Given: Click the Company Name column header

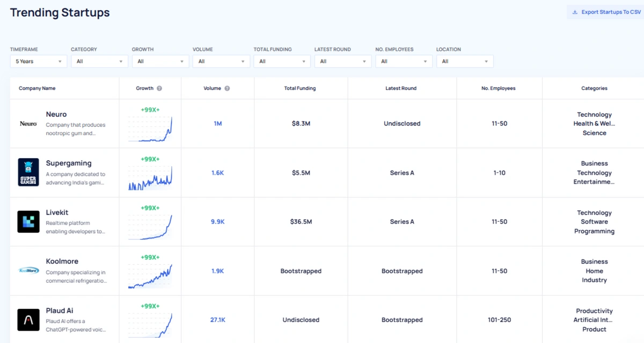Looking at the screenshot, I should point(37,88).
